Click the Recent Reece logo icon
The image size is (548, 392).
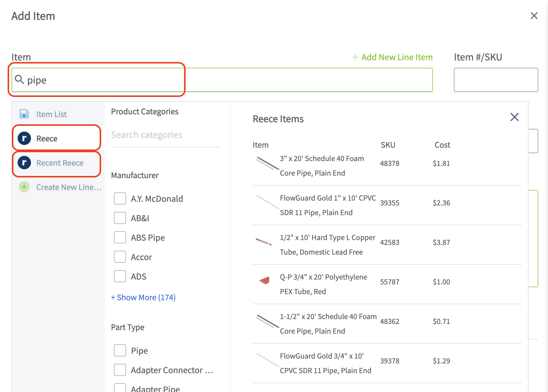pos(24,163)
